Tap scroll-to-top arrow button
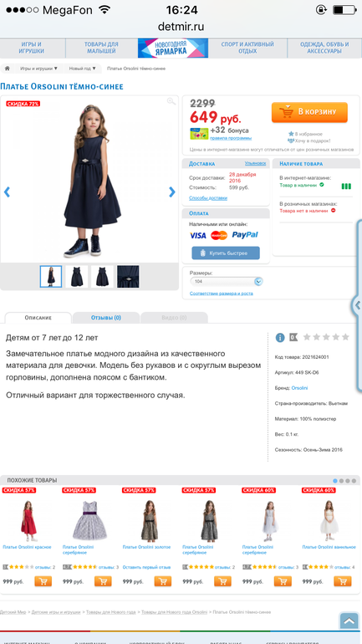This screenshot has height=644, width=362. click(x=349, y=621)
